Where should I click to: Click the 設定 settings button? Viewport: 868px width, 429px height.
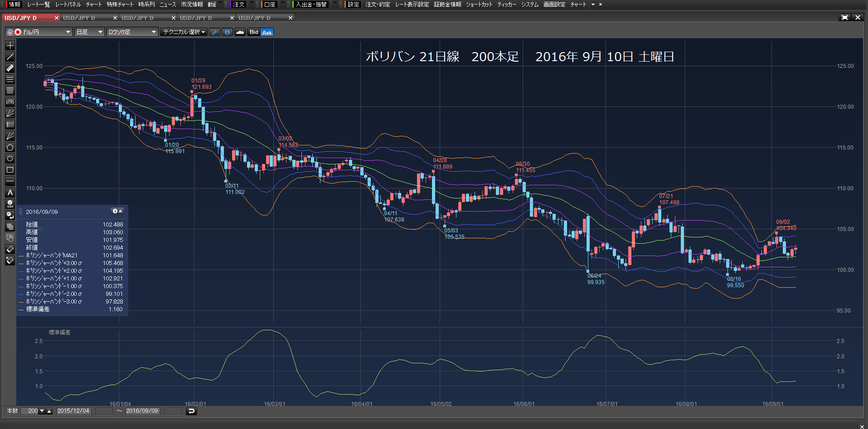[x=353, y=5]
